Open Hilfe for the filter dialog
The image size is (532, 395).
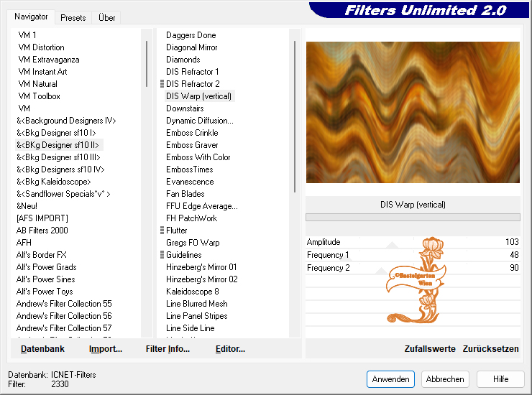501,379
